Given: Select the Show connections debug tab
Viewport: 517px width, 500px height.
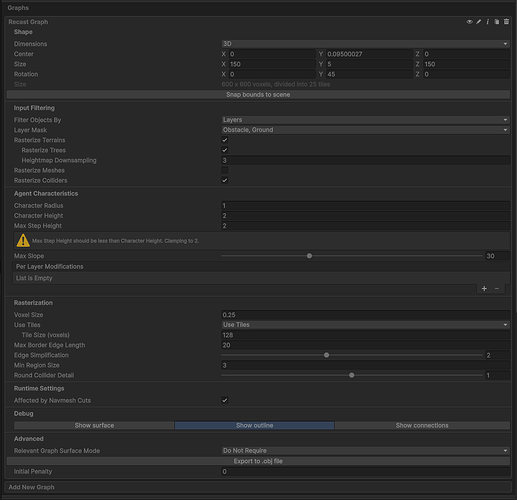Looking at the screenshot, I should 422,426.
